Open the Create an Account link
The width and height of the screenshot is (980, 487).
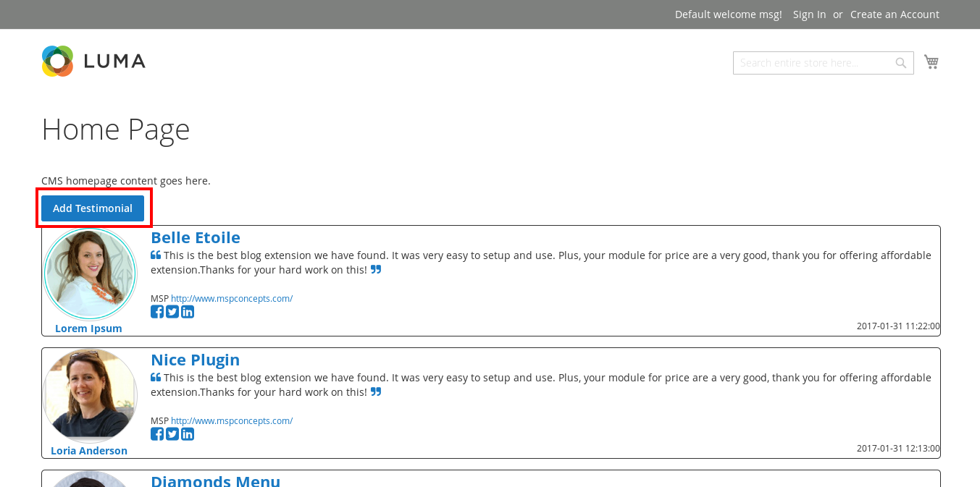(x=895, y=14)
